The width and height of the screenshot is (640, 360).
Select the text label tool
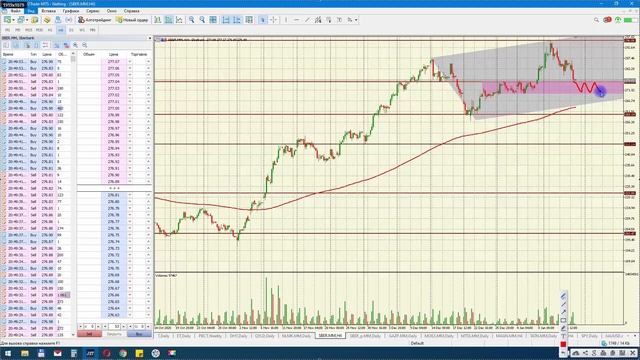tap(339, 20)
